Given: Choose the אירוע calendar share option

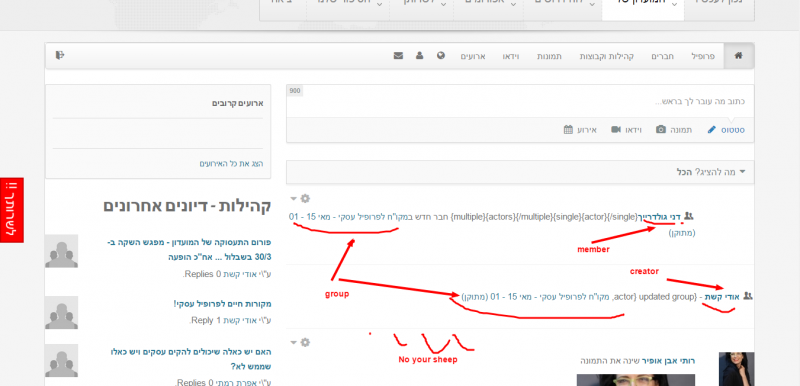Looking at the screenshot, I should click(580, 130).
